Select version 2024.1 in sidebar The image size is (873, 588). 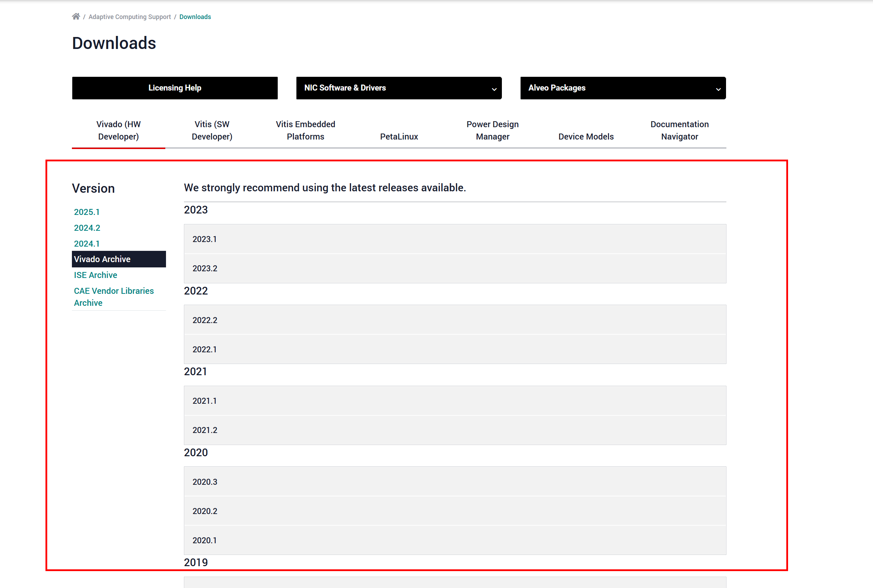[x=87, y=243]
